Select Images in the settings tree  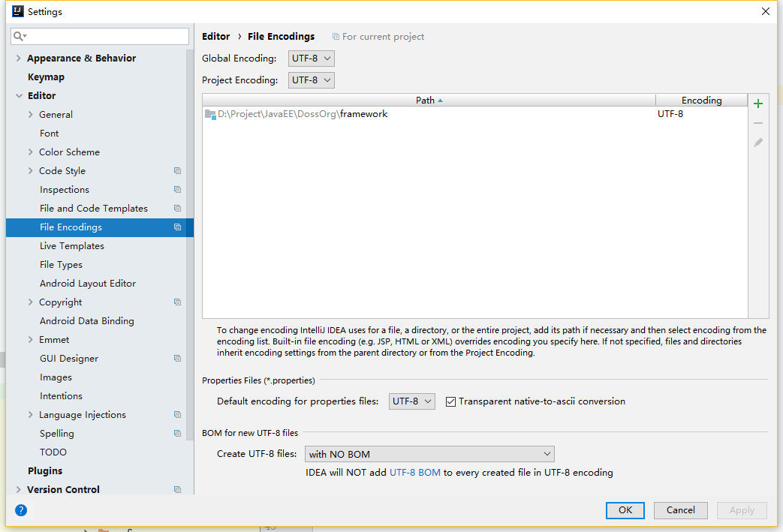tap(56, 377)
